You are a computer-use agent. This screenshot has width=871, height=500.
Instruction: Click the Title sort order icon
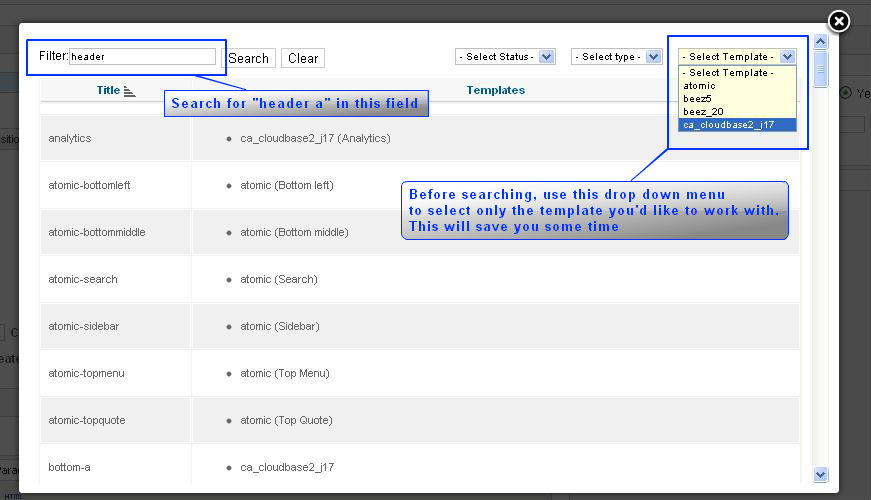[x=129, y=91]
